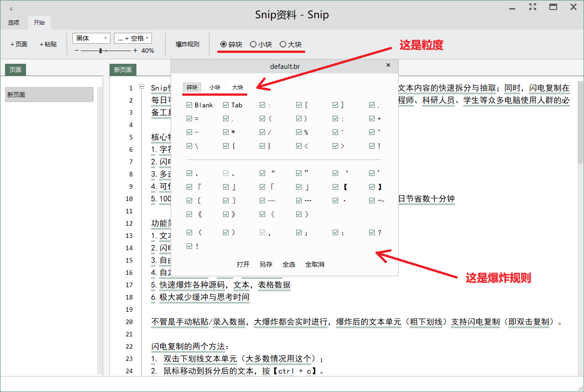
Task: Toggle the * symbol checkbox
Action: 226,132
